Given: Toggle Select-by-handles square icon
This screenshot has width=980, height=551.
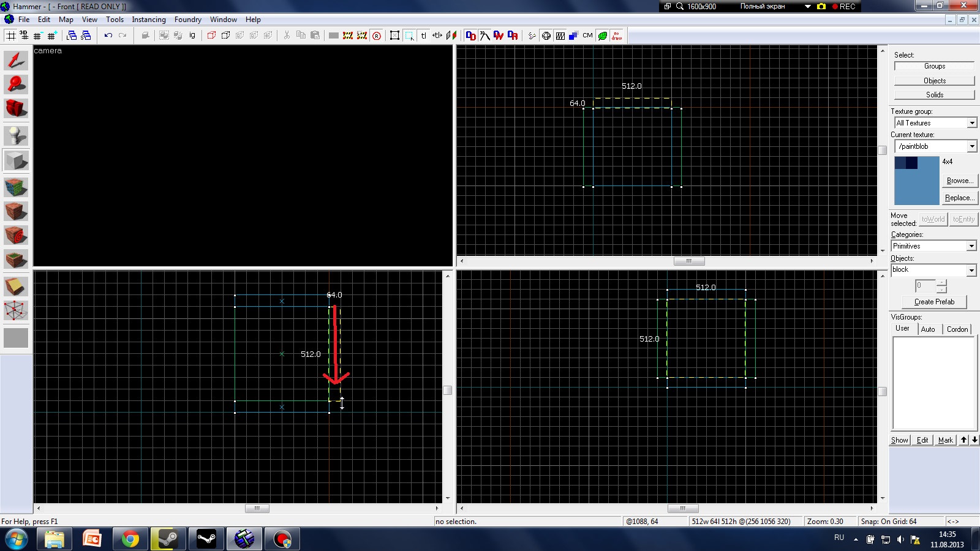Looking at the screenshot, I should pyautogui.click(x=395, y=36).
